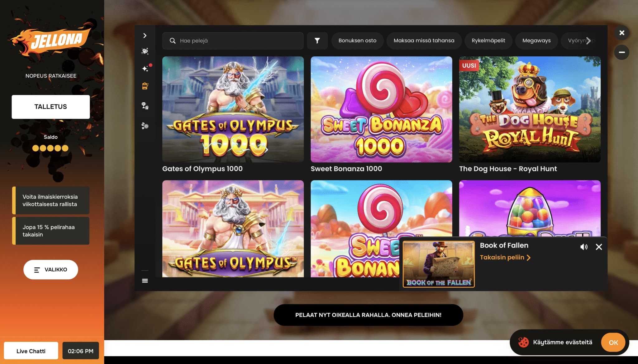Dismiss the Book of Fallen mini player

(x=599, y=247)
